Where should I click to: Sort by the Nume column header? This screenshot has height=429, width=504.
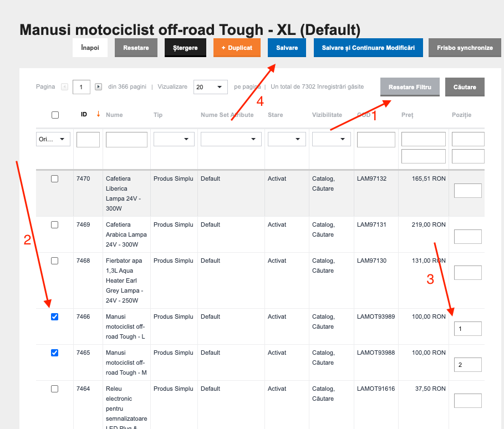[x=114, y=115]
